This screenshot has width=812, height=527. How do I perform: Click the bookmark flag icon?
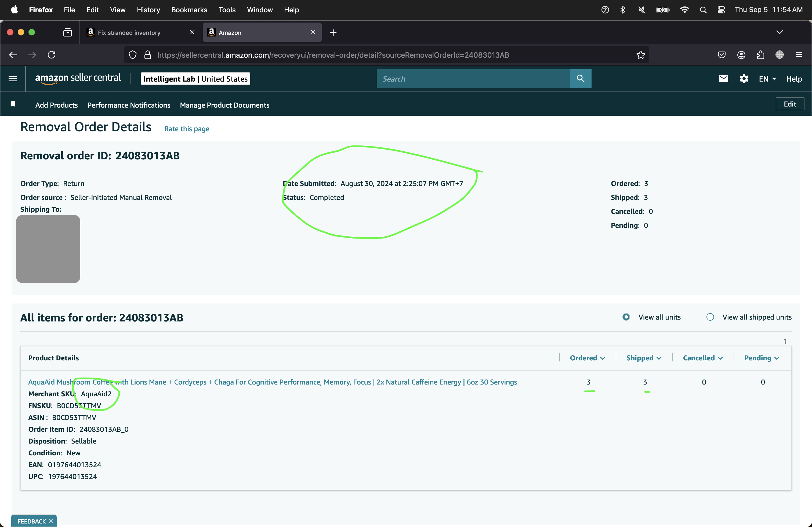click(x=13, y=104)
